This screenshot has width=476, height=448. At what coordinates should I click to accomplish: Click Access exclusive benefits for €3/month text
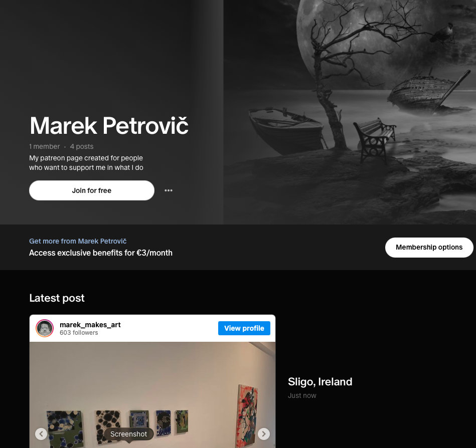101,253
